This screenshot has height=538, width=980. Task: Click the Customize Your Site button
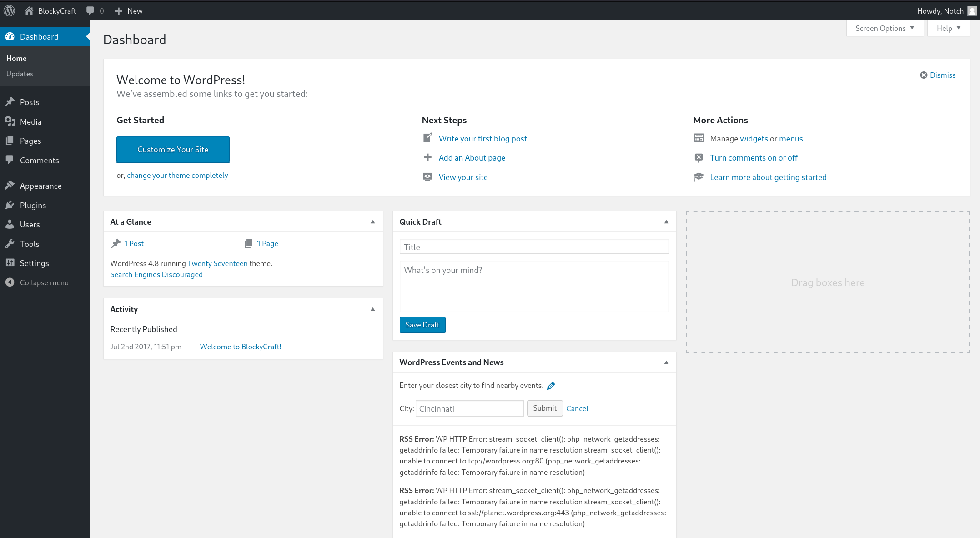click(x=173, y=150)
